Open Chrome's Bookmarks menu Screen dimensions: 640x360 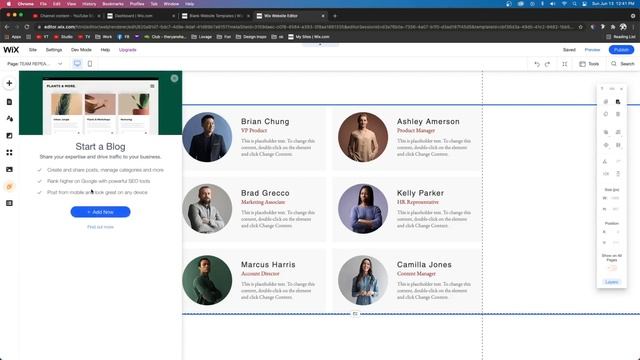113,4
